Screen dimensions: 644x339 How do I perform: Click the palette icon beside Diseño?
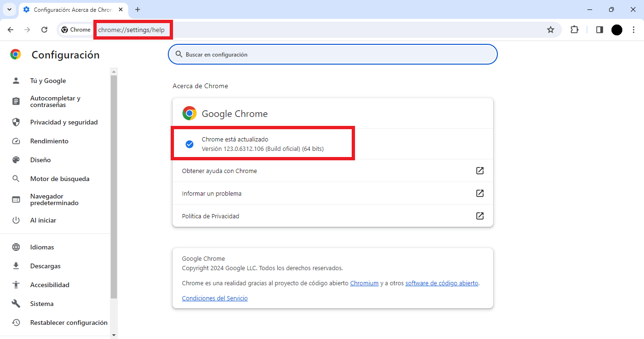click(16, 160)
